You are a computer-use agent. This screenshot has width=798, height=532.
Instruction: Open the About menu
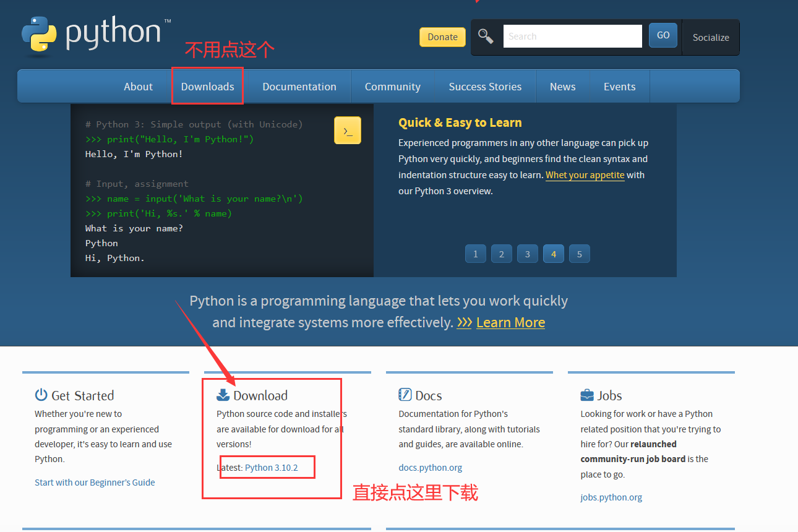(x=138, y=87)
